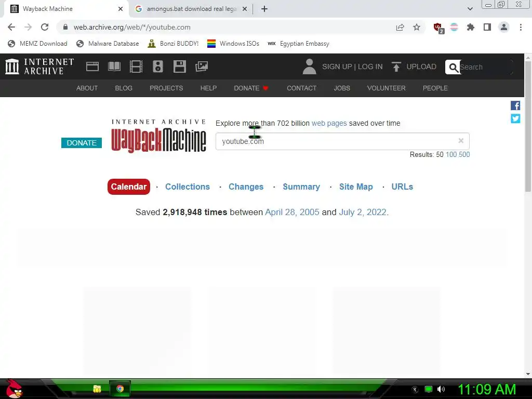Viewport: 532px width, 399px height.
Task: Go back in browser history
Action: 11,27
